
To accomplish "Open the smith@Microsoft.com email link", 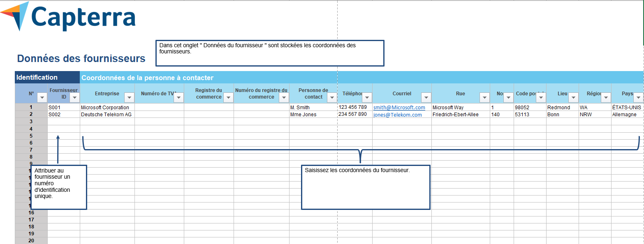I will click(x=399, y=107).
